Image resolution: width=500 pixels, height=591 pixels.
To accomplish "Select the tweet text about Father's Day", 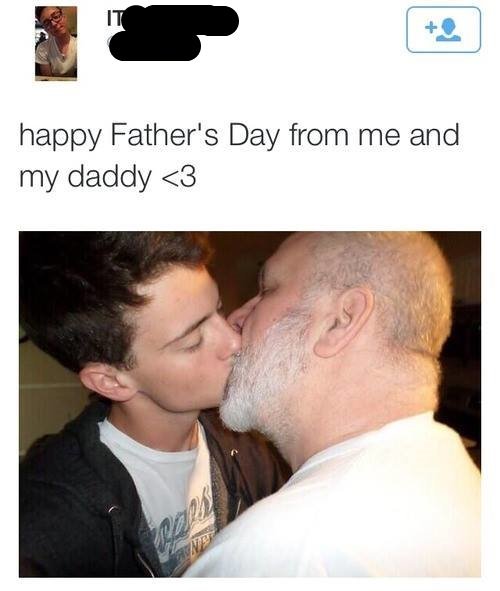I will 239,156.
